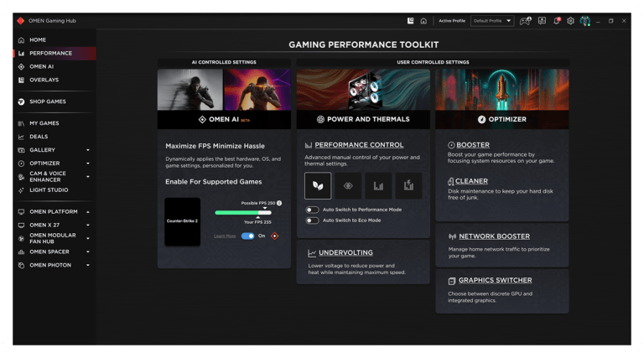Open the PERFORMANCE CONTROL link

[x=359, y=145]
